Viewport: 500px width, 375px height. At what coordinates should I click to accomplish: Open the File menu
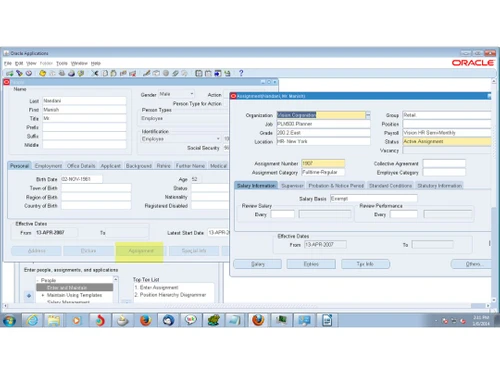pos(8,63)
